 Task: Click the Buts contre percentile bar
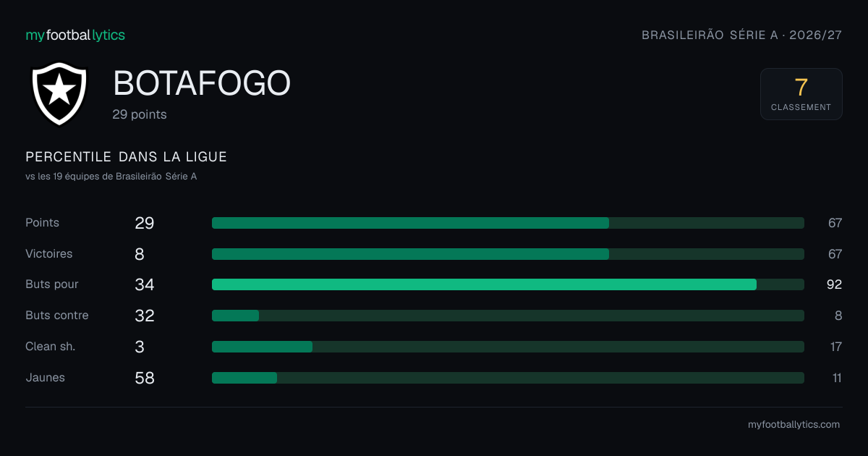tap(508, 316)
